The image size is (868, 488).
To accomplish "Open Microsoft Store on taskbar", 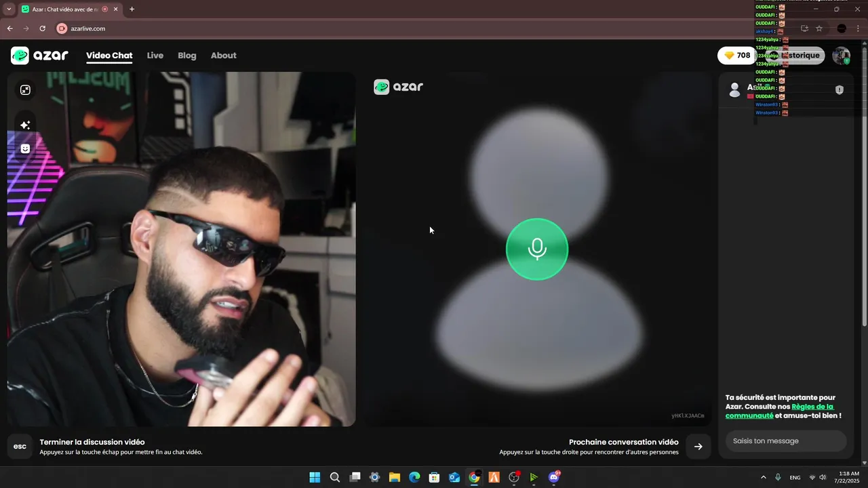I will 434,477.
